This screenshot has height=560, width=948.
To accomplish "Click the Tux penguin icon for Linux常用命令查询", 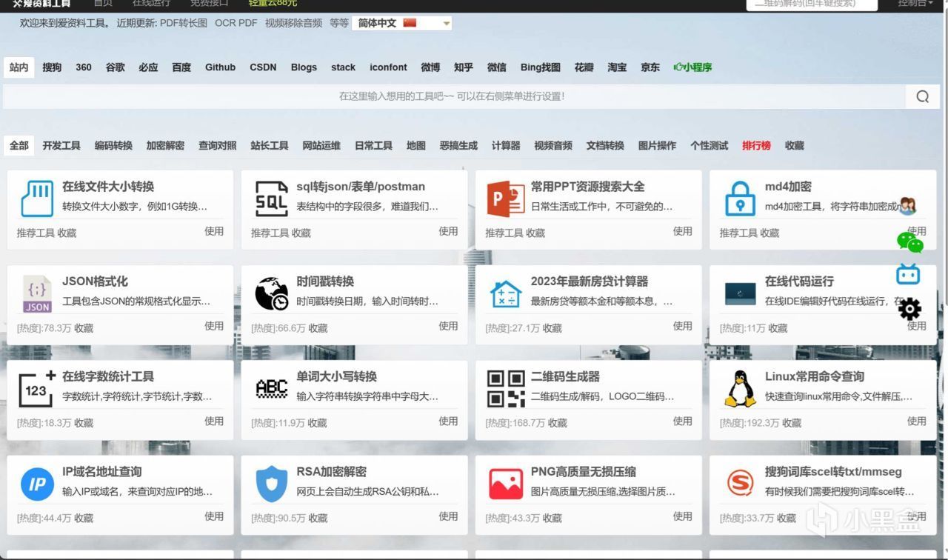I will point(740,388).
